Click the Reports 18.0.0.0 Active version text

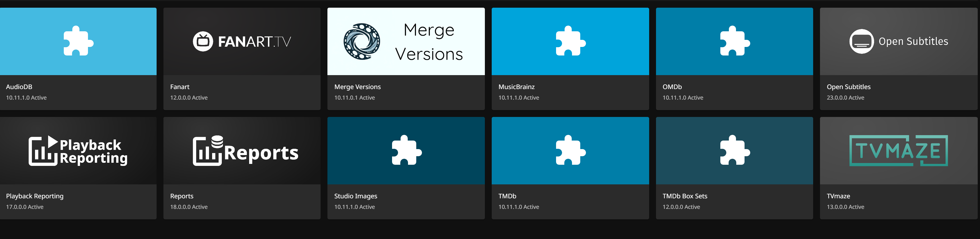[x=189, y=207]
